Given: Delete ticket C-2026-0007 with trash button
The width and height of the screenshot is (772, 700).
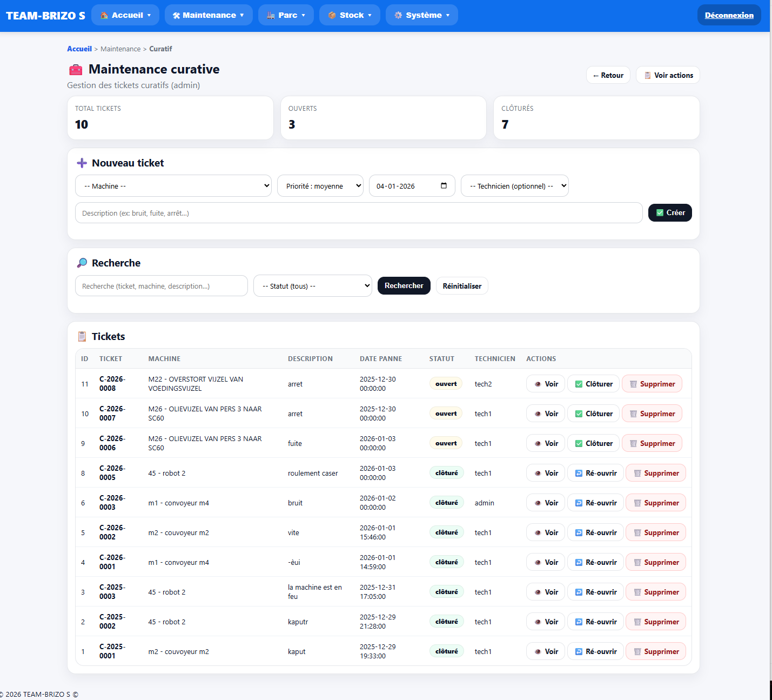Looking at the screenshot, I should 652,414.
